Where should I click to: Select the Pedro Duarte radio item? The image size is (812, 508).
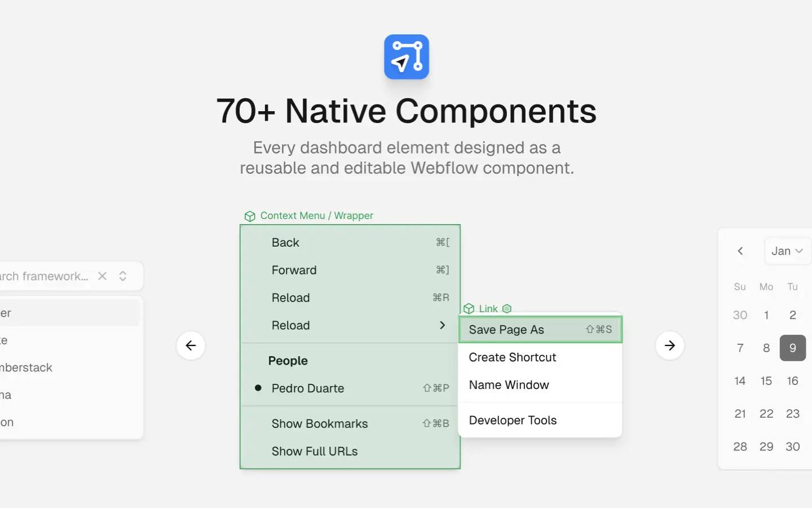pyautogui.click(x=307, y=388)
